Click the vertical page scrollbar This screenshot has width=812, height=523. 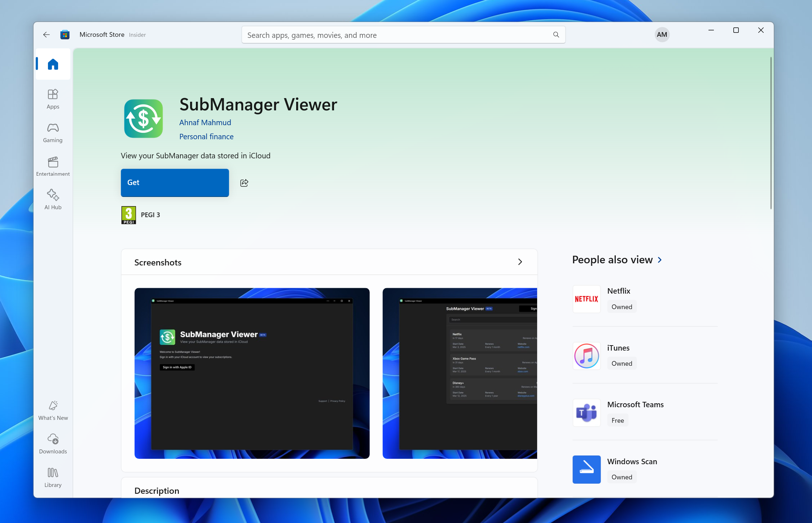pos(771,133)
